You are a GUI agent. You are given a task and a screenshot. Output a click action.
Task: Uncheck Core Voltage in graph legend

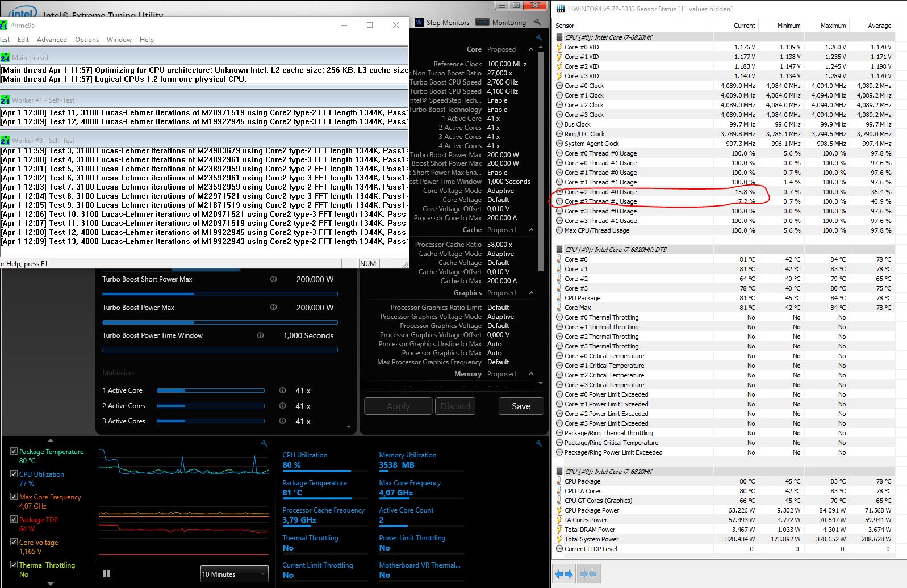[x=14, y=542]
